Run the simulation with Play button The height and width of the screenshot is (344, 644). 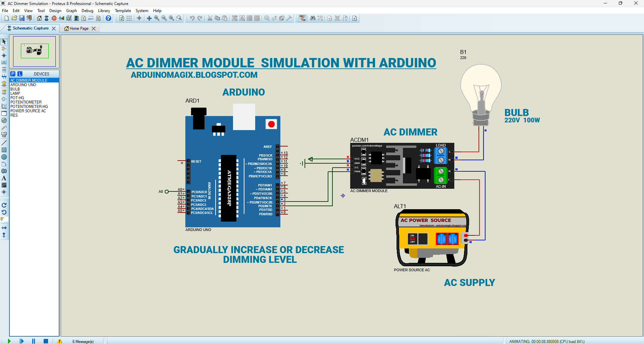(x=9, y=341)
